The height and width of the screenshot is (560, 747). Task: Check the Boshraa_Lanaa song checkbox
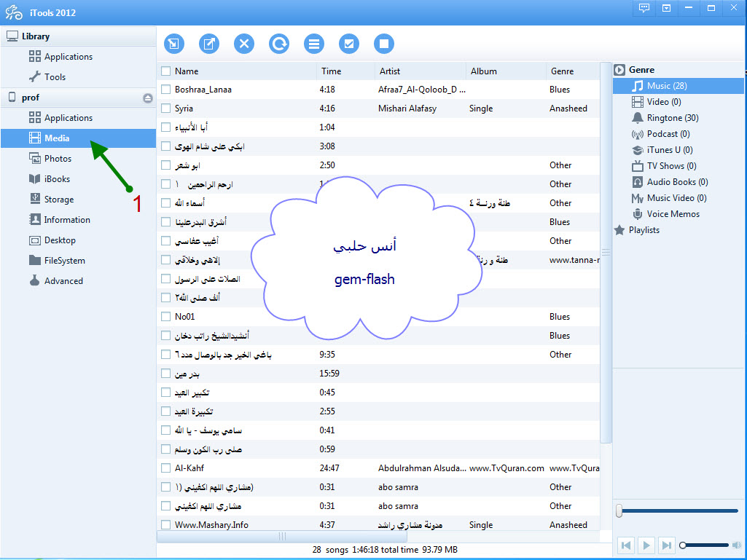(x=165, y=89)
